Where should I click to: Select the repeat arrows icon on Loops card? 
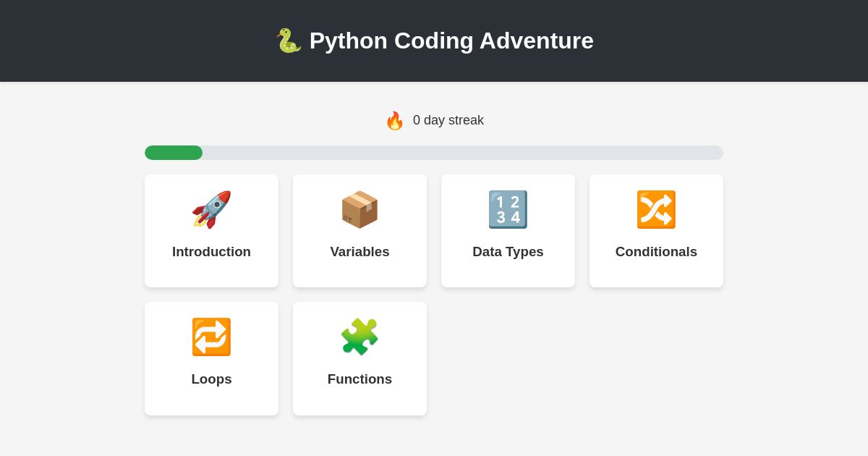211,337
